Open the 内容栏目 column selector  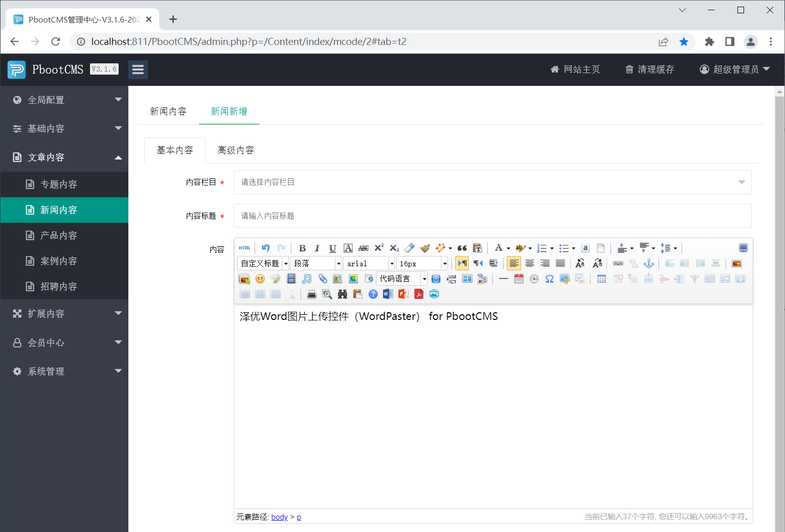pyautogui.click(x=492, y=182)
